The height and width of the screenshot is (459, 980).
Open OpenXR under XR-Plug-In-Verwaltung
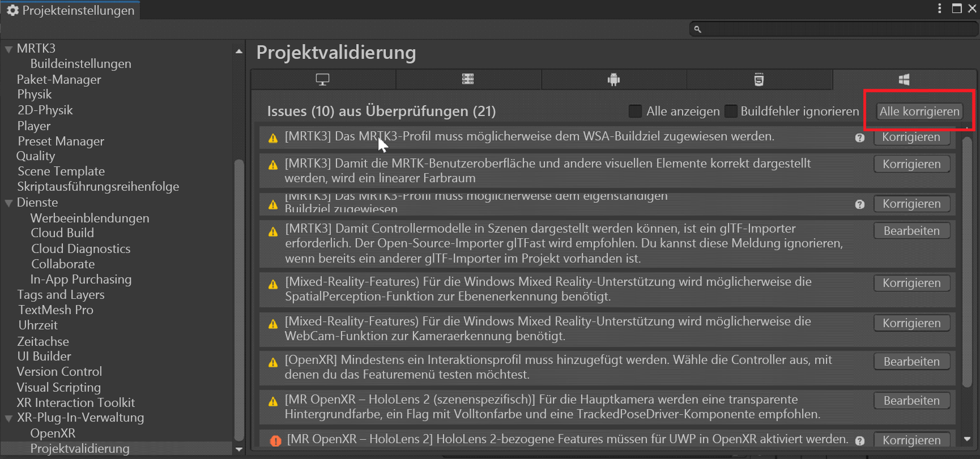coord(53,434)
